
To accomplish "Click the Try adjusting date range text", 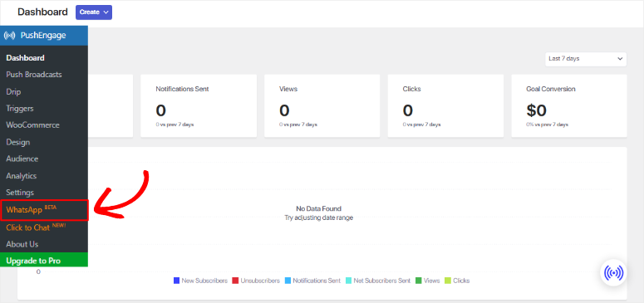I will (x=319, y=217).
